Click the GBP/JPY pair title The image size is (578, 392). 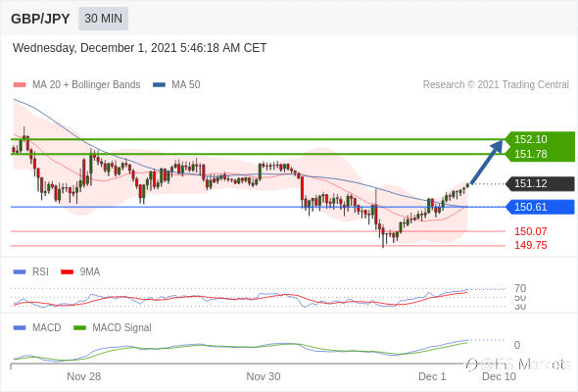40,19
